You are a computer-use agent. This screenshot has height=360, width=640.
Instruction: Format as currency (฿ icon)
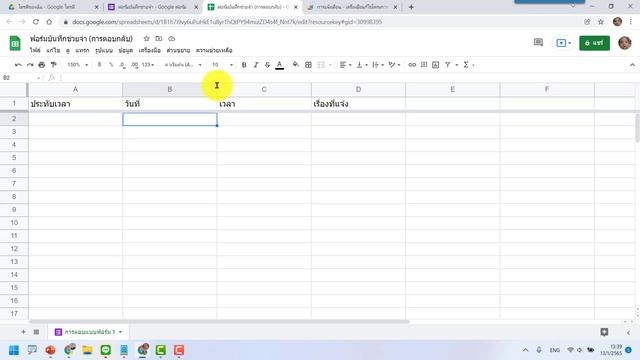pos(99,65)
